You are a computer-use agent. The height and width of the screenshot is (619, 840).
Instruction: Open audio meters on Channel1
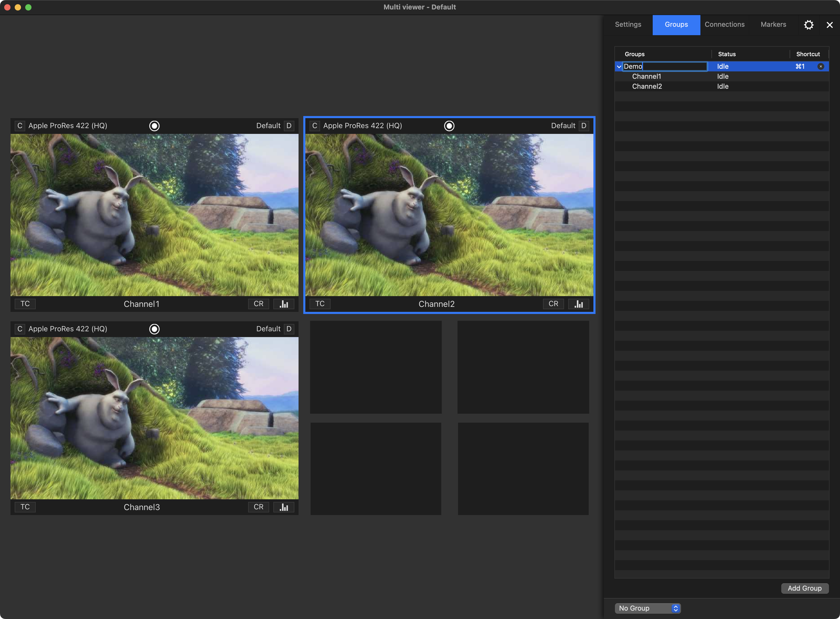pyautogui.click(x=284, y=304)
